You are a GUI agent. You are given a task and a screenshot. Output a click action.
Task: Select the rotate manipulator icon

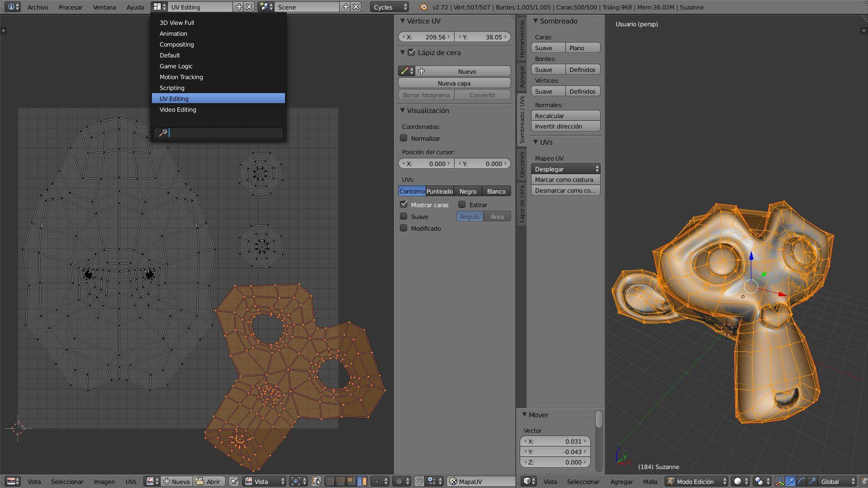click(802, 481)
